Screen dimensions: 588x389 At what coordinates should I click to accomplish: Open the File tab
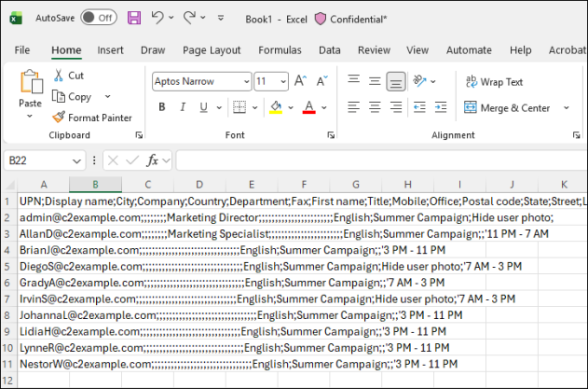coord(22,50)
